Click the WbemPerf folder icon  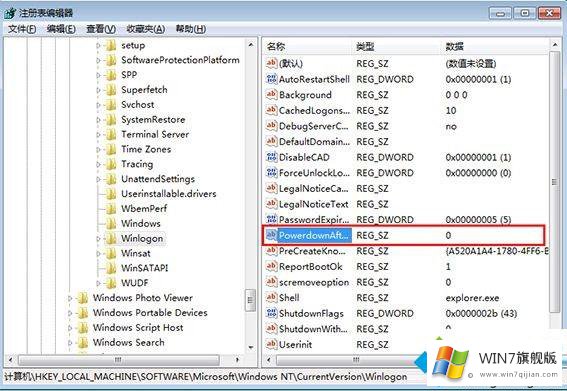111,209
